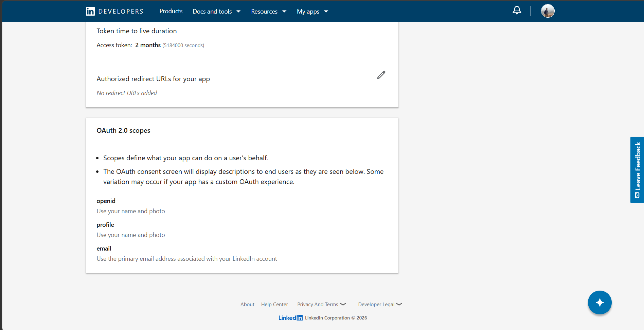The height and width of the screenshot is (330, 644).
Task: Expand the Docs and tools dropdown
Action: tap(217, 12)
